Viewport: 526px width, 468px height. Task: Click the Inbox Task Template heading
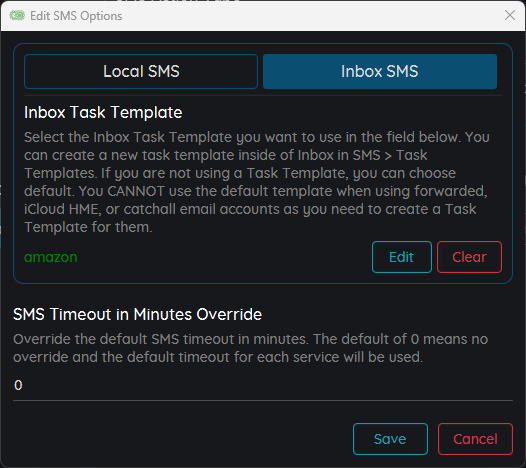click(103, 112)
